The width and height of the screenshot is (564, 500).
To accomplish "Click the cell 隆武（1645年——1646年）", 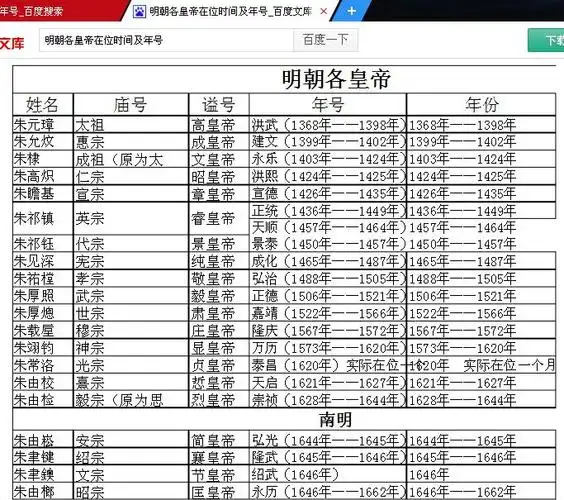I will [328, 457].
